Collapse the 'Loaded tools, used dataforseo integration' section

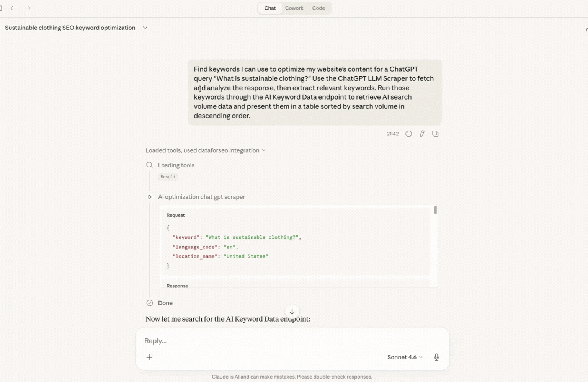pos(205,150)
